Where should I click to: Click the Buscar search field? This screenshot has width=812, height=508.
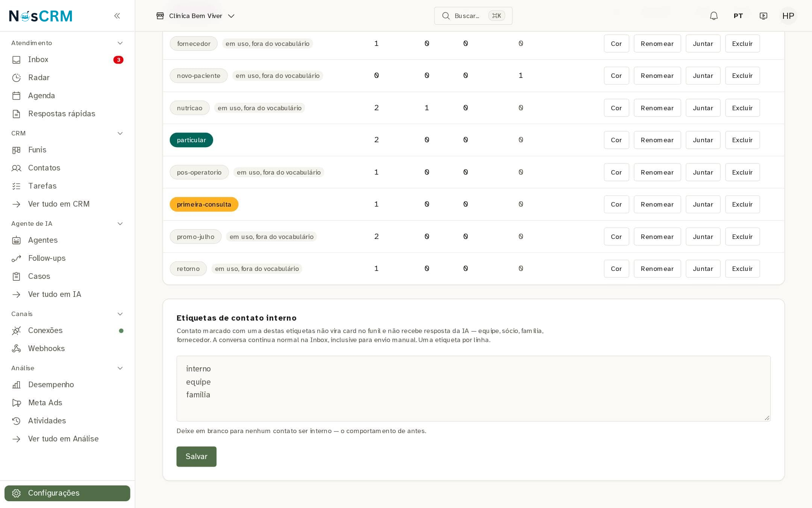[473, 16]
